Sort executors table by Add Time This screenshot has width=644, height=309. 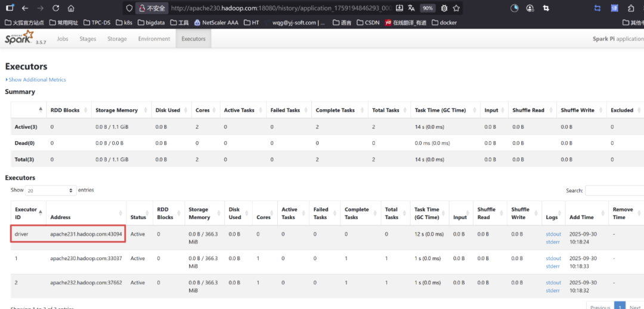587,213
